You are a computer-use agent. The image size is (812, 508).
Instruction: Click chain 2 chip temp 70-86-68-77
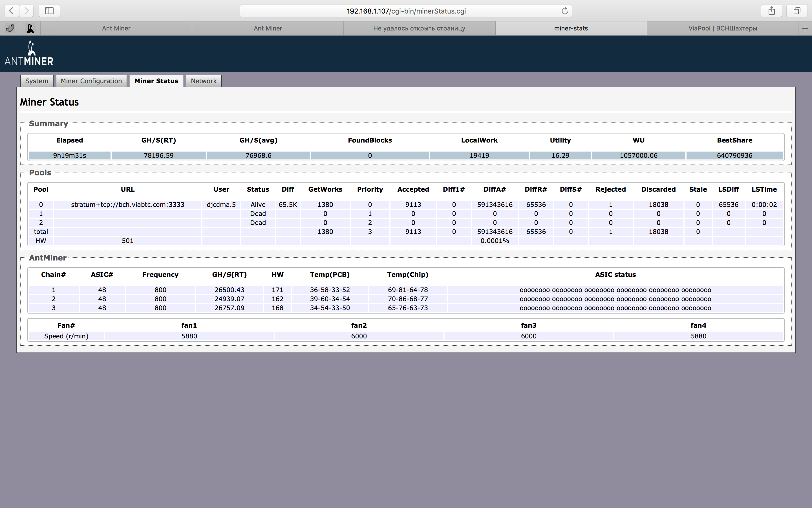[408, 299]
